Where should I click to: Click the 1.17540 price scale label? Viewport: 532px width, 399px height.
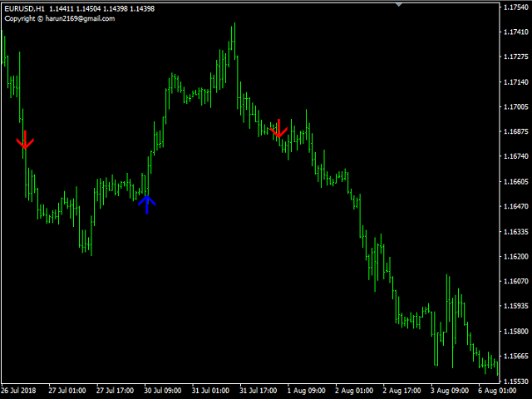click(x=516, y=7)
